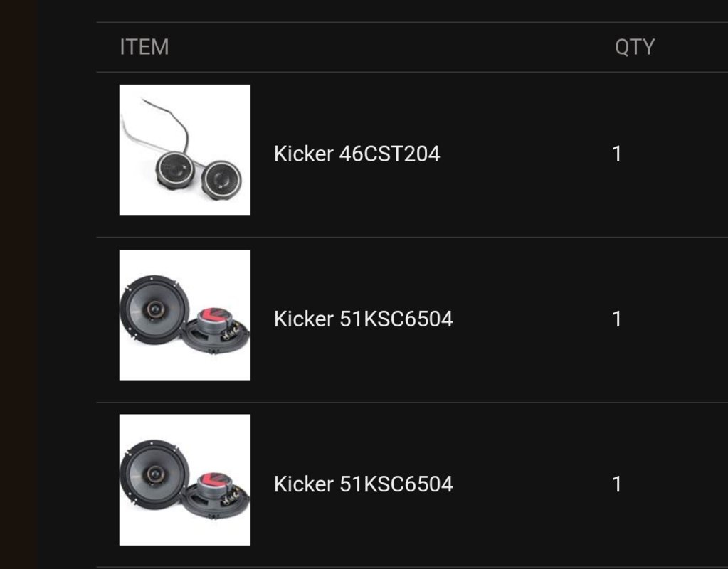This screenshot has width=728, height=569.
Task: Click the ITEM column header
Action: point(144,48)
